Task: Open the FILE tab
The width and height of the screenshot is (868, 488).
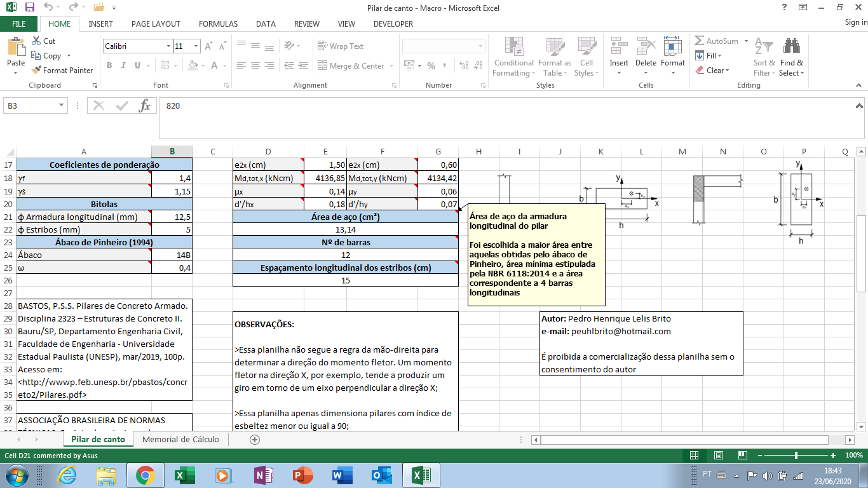Action: [x=19, y=24]
